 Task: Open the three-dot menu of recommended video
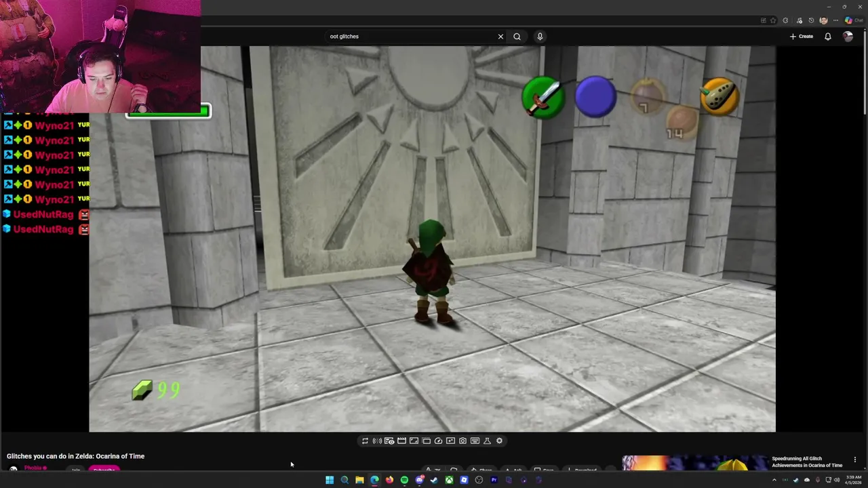(x=854, y=460)
